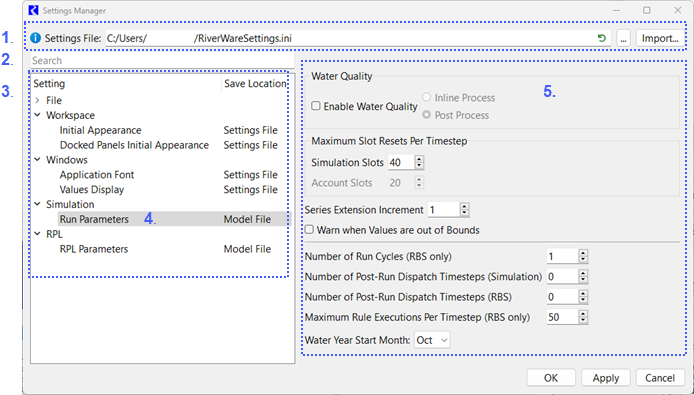Increase Series Extension Increment spinner
Viewport: 694px width, 395px height.
click(x=464, y=206)
